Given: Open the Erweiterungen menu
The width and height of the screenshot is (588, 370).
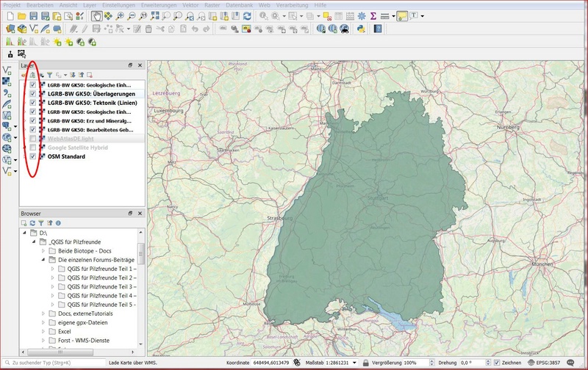Looking at the screenshot, I should [157, 4].
